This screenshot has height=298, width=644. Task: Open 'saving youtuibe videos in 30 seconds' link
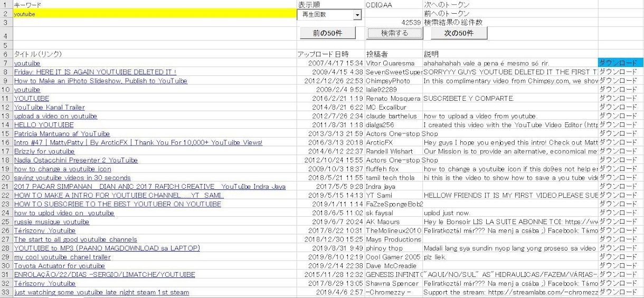point(72,178)
